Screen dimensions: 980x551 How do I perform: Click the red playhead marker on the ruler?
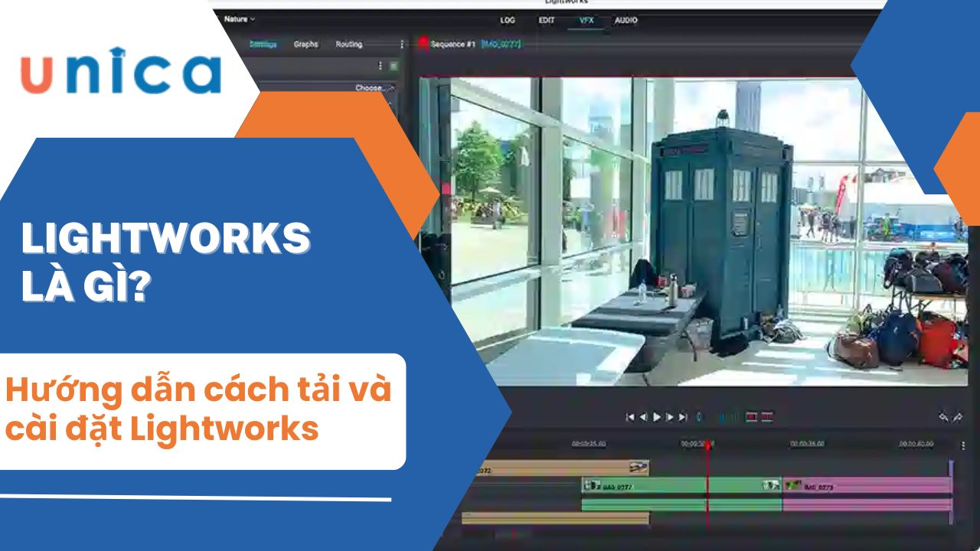(707, 444)
